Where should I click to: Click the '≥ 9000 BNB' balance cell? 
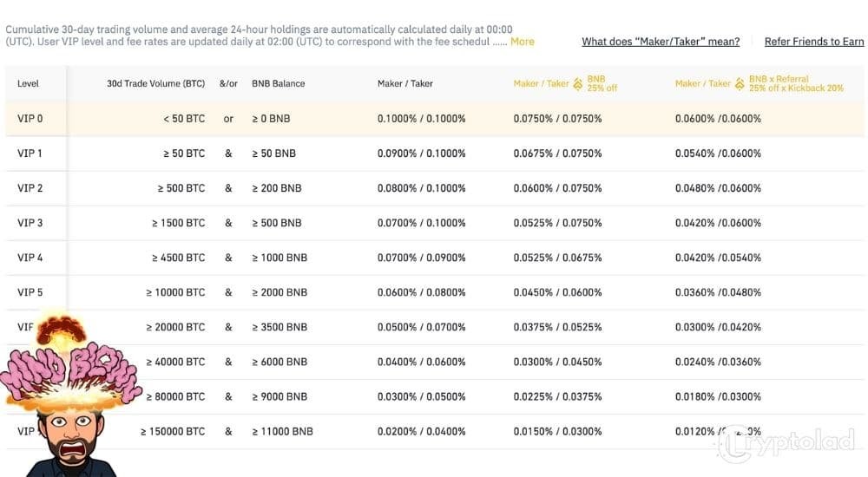(279, 396)
